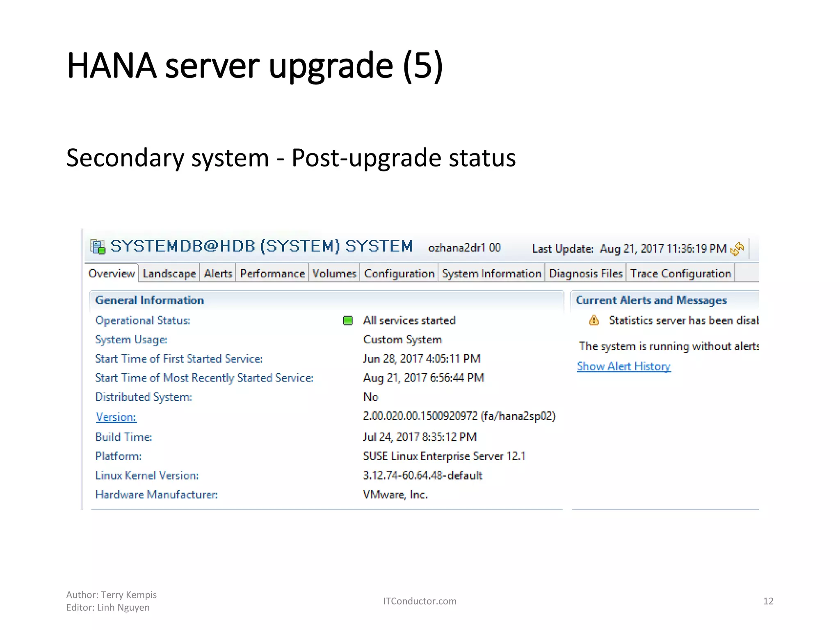Image resolution: width=840 pixels, height=630 pixels.
Task: Click the SYSTEMDB system icon in the header
Action: click(x=98, y=247)
